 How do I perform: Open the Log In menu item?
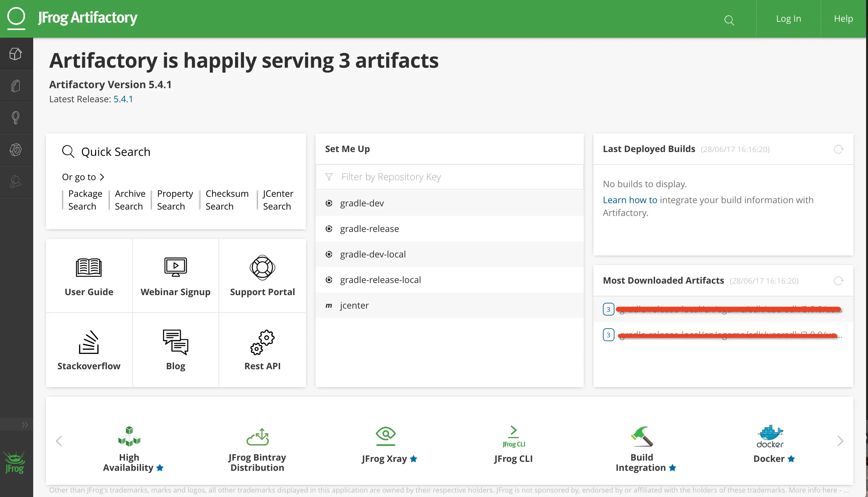pyautogui.click(x=788, y=19)
